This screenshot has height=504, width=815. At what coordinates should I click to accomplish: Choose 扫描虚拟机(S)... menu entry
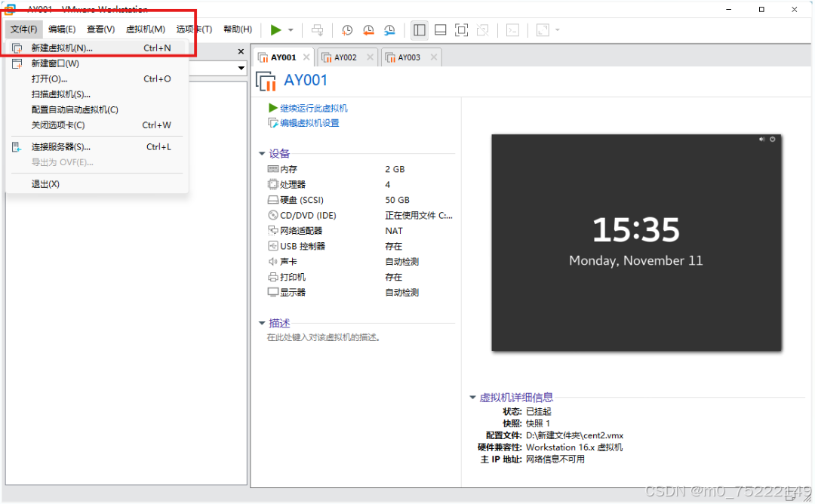97,94
